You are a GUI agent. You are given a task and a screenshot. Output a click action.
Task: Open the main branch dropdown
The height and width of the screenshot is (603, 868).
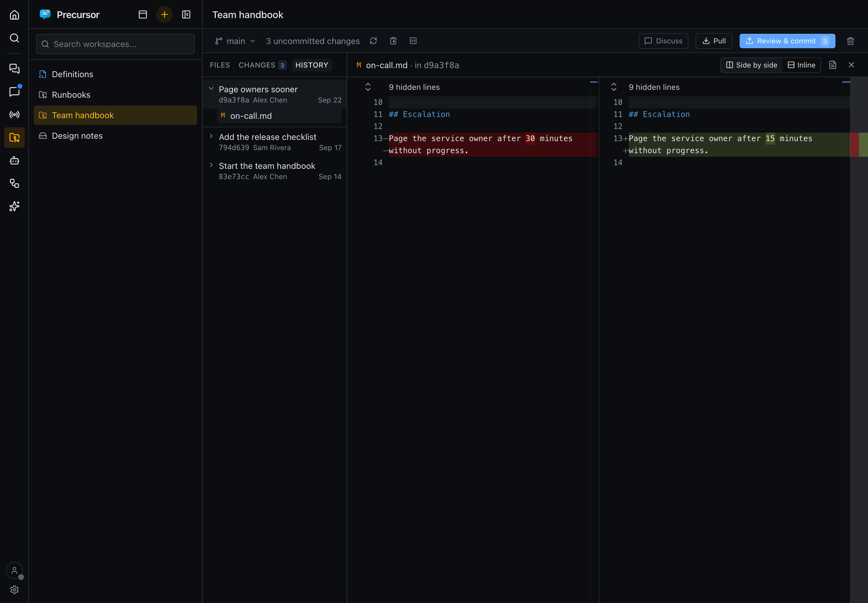[x=235, y=41]
